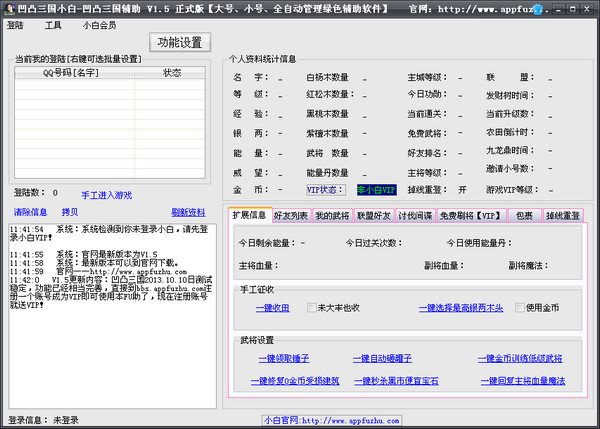Screen dimensions: 600x429
Task: Select the 扩展信息 tab
Action: pyautogui.click(x=250, y=215)
